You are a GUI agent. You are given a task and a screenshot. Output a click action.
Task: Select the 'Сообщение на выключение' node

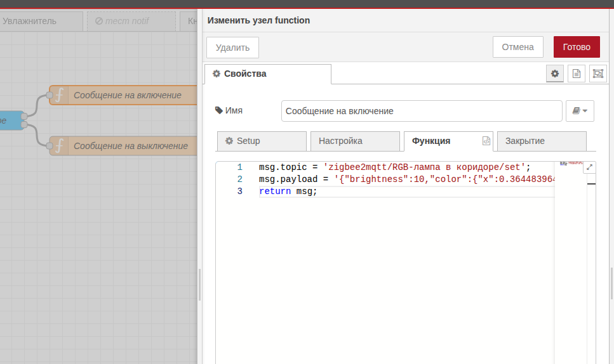[x=123, y=146]
